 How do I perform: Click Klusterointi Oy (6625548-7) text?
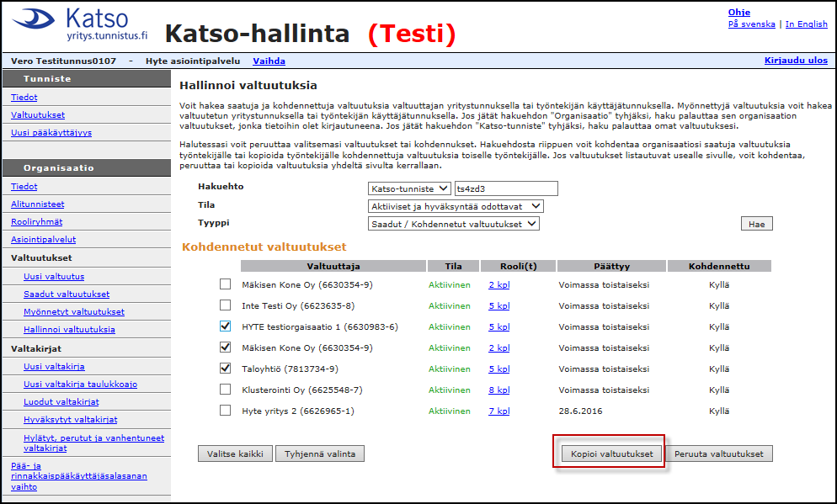coord(302,390)
